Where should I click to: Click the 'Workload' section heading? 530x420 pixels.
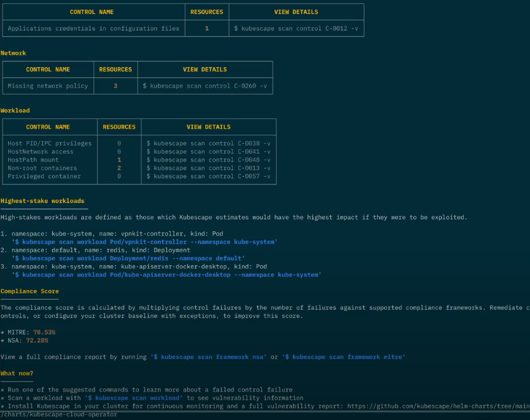coord(15,110)
